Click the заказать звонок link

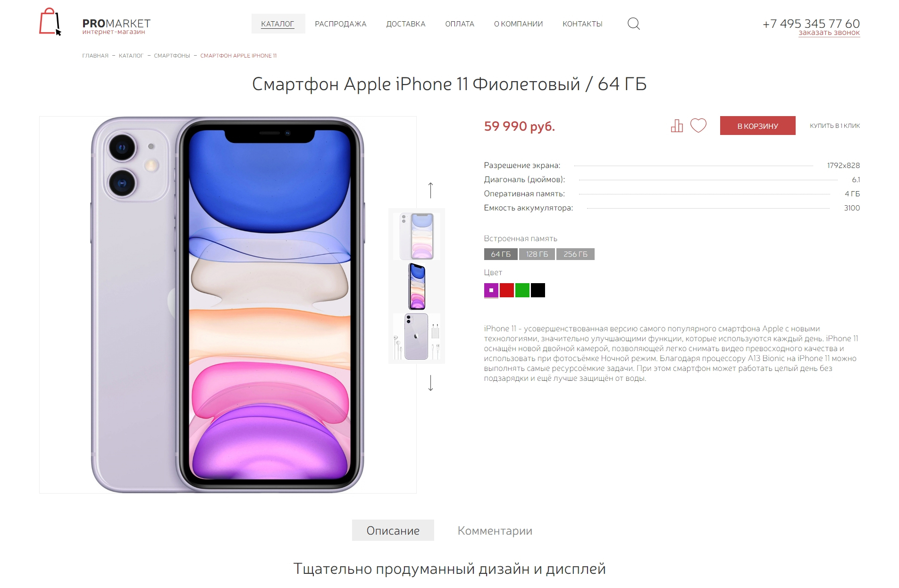coord(829,33)
